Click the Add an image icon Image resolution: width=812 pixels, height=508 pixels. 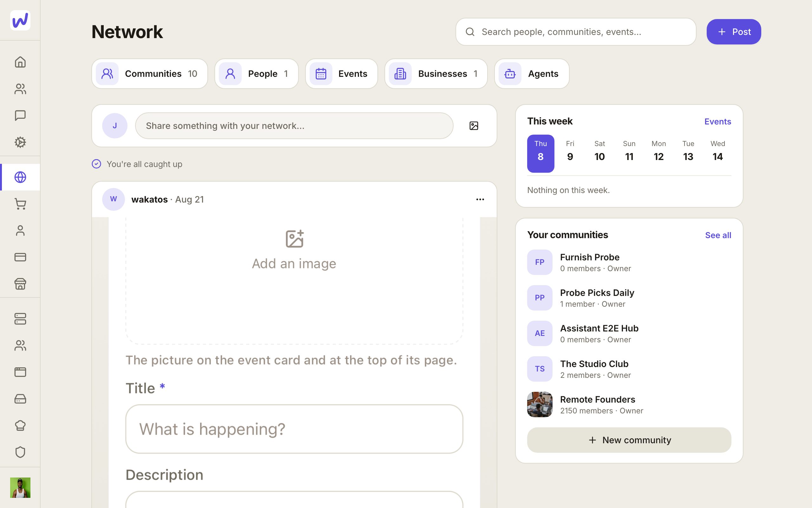[294, 239]
